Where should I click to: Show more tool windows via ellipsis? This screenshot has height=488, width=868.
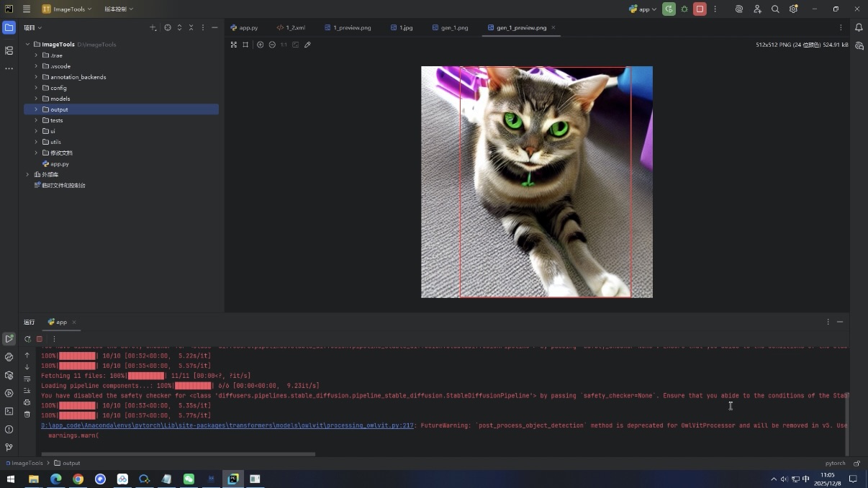9,68
